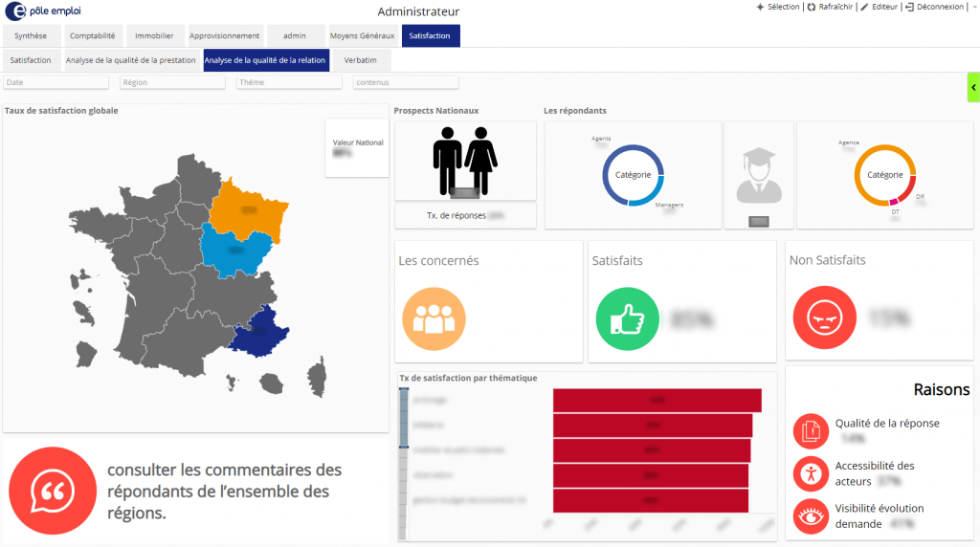The height and width of the screenshot is (547, 980).
Task: Select Analyse de la qualité de la relation tab
Action: click(x=266, y=60)
